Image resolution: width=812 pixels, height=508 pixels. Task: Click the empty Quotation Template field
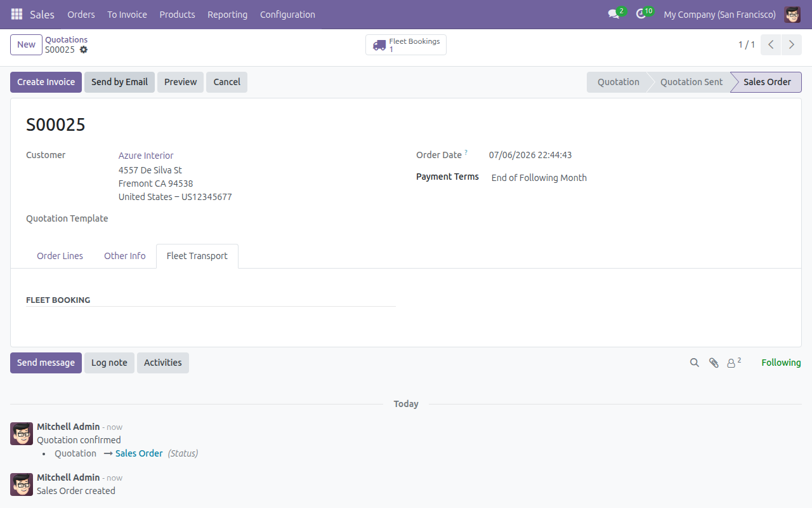[x=256, y=218]
